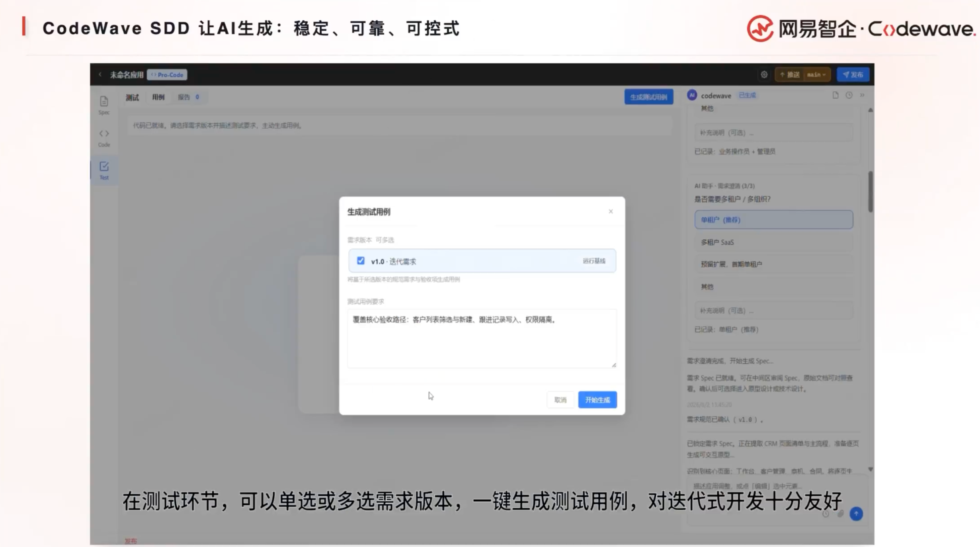Image resolution: width=980 pixels, height=547 pixels.
Task: Switch to the 用例 tab
Action: click(x=158, y=97)
